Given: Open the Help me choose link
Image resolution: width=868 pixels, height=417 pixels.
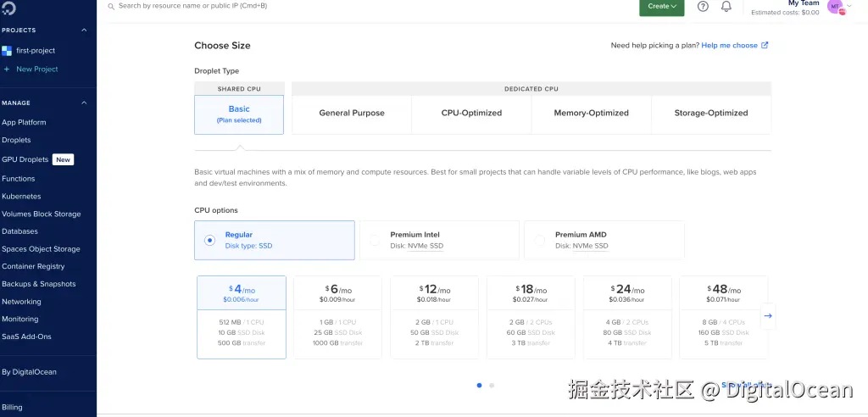Looking at the screenshot, I should (x=734, y=46).
